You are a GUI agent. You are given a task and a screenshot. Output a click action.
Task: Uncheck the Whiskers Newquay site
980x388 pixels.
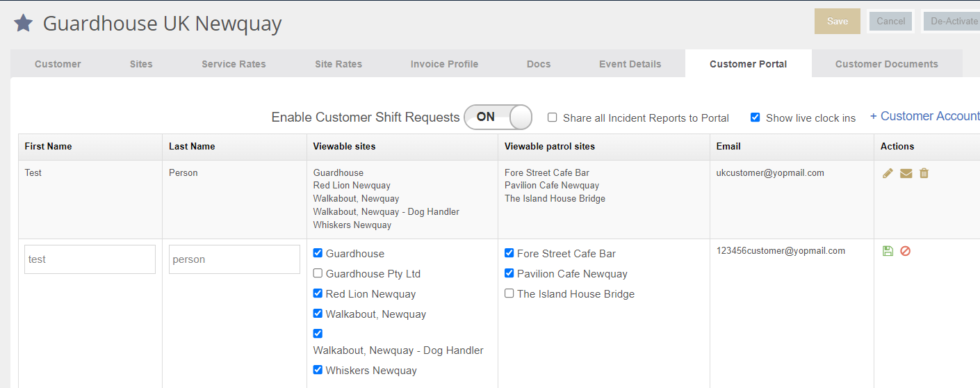coord(318,370)
